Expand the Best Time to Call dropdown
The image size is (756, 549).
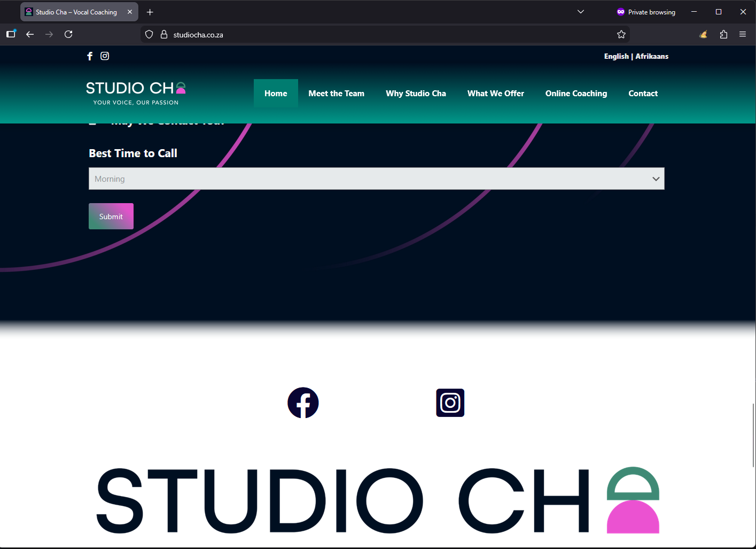coord(376,179)
